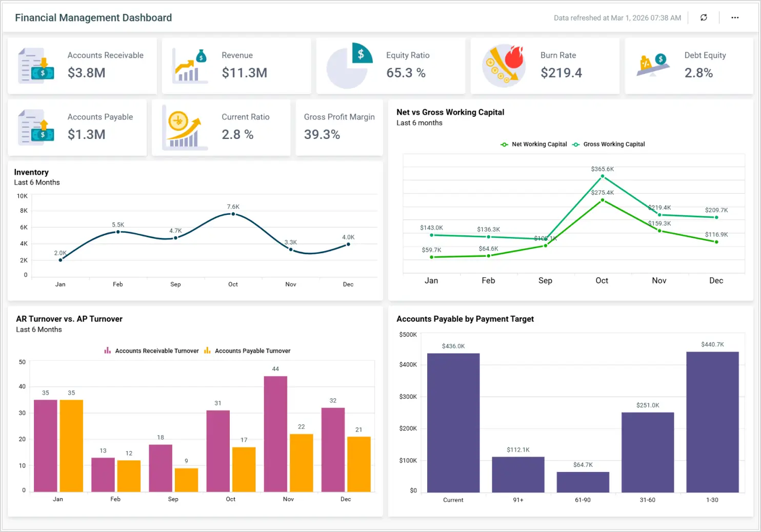Select the $219.4 Burn Rate value
Viewport: 761px width, 532px height.
[x=562, y=73]
